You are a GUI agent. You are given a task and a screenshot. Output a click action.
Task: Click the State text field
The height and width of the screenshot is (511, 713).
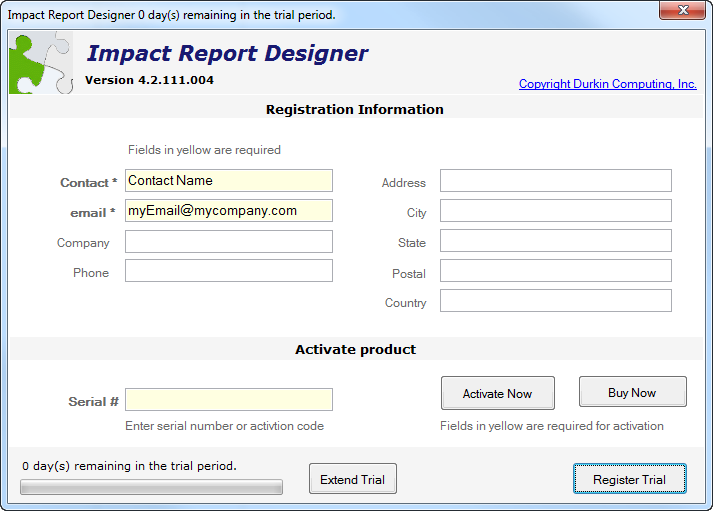point(556,240)
